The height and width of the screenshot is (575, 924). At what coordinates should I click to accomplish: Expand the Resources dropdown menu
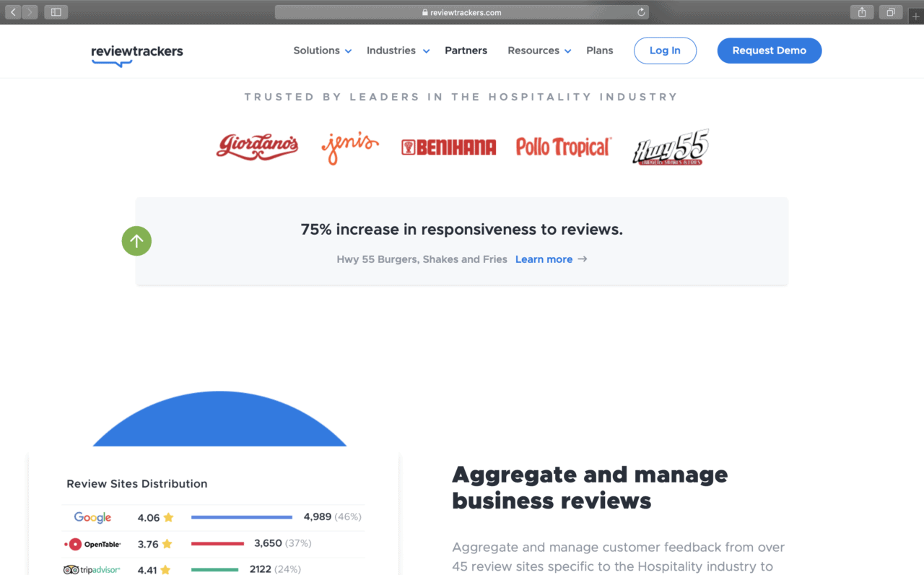coord(539,51)
